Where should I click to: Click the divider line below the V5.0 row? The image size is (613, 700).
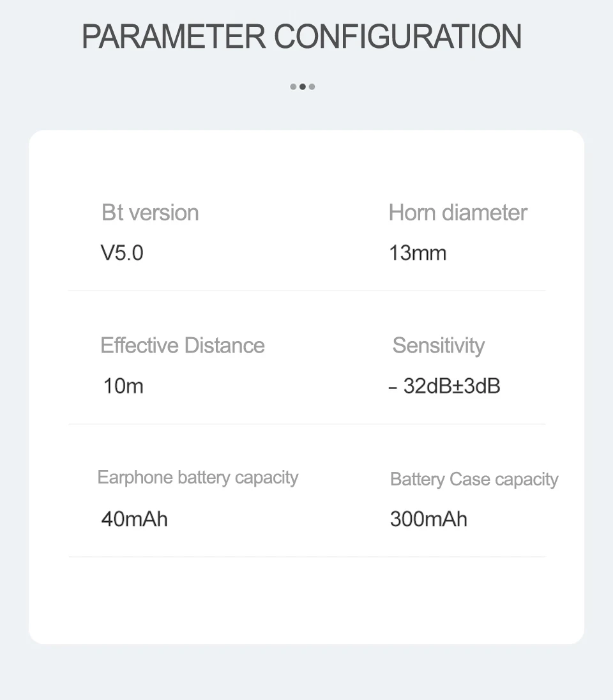click(x=306, y=291)
